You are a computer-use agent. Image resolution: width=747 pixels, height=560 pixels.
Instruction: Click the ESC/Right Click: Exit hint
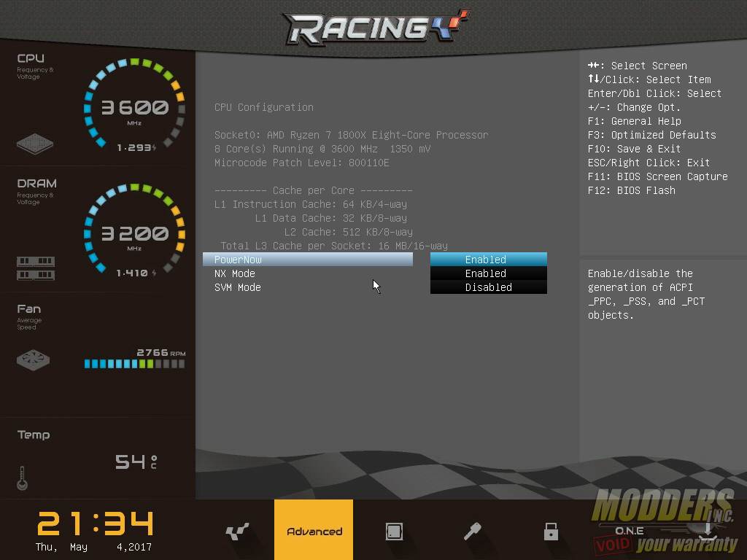coord(649,163)
